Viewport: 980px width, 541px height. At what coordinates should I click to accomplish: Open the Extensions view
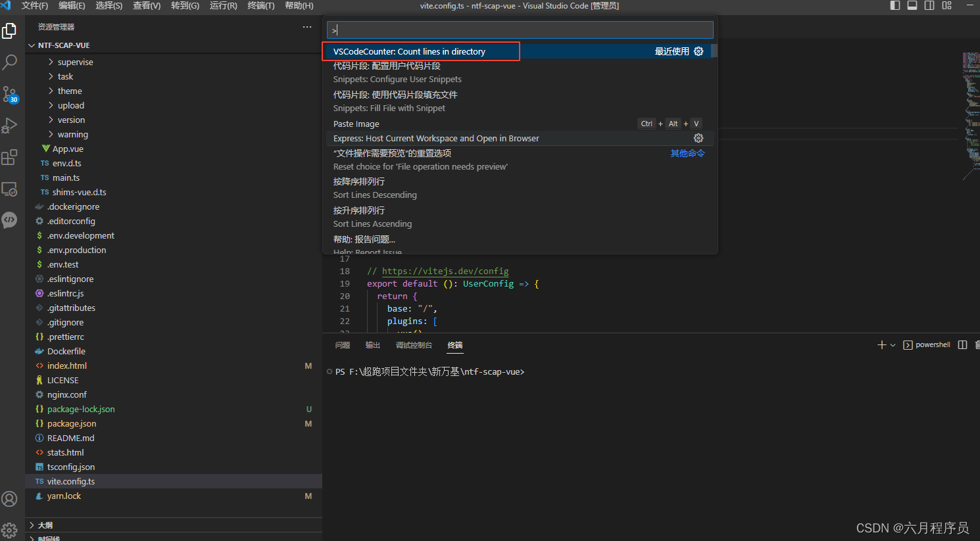click(10, 156)
